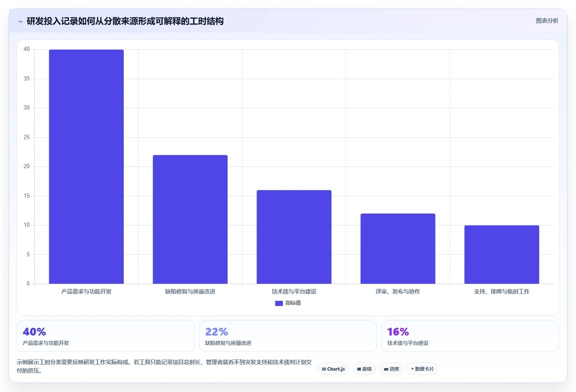
Task: Click the 图表分析 label in the header
Action: tap(547, 21)
